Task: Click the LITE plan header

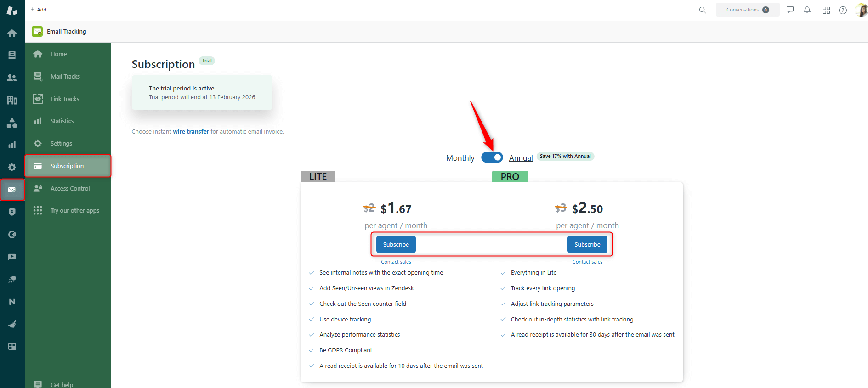Action: pos(318,177)
